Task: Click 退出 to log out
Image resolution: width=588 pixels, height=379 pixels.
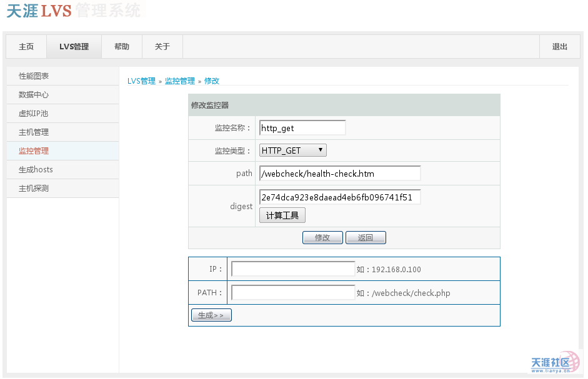Action: coord(560,47)
